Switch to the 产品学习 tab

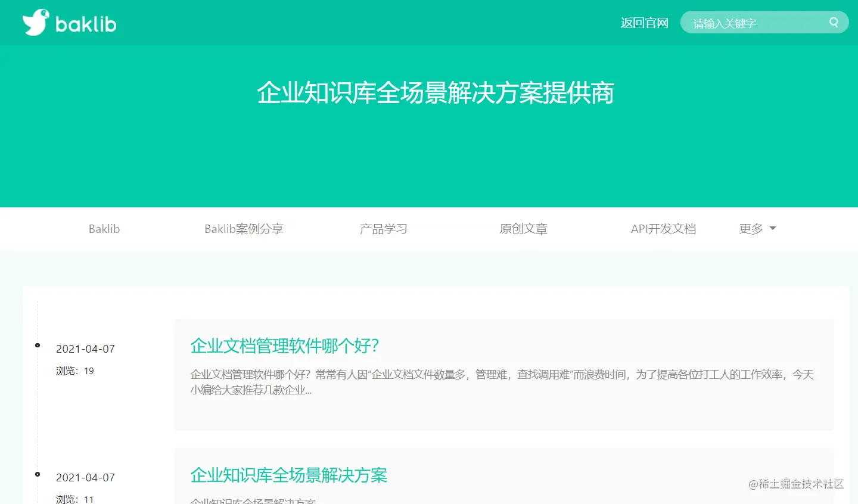pos(383,229)
